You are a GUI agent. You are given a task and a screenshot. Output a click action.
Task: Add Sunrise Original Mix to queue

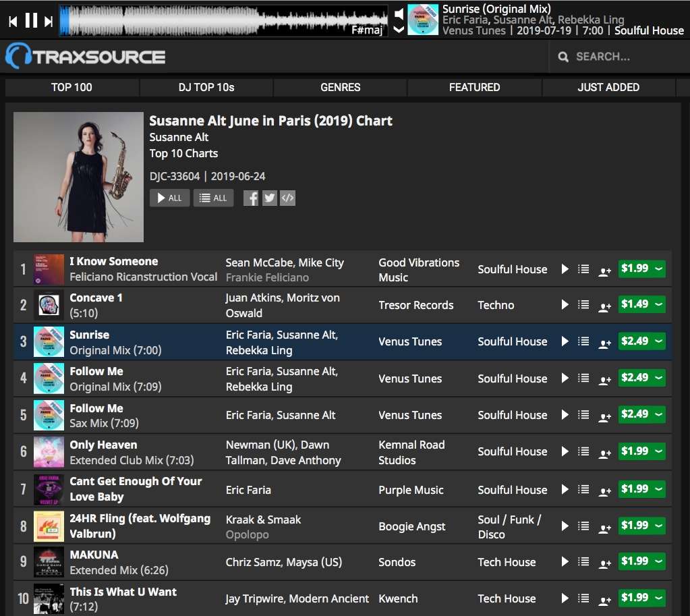(583, 341)
